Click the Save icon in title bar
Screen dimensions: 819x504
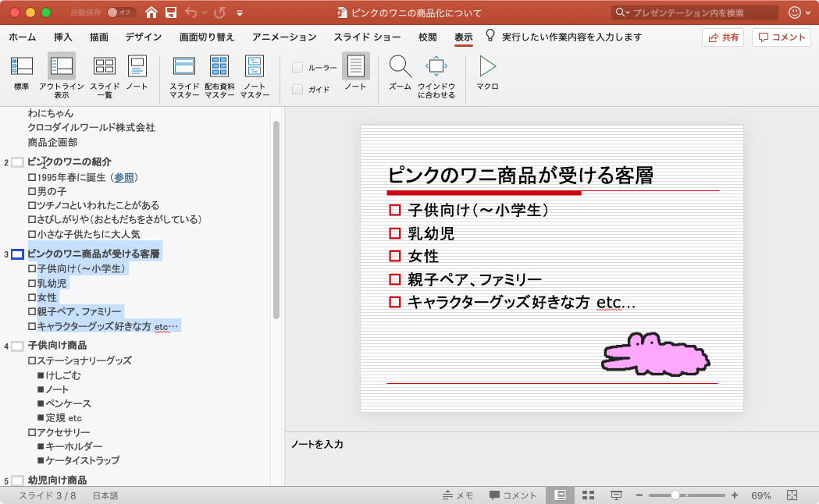point(171,12)
